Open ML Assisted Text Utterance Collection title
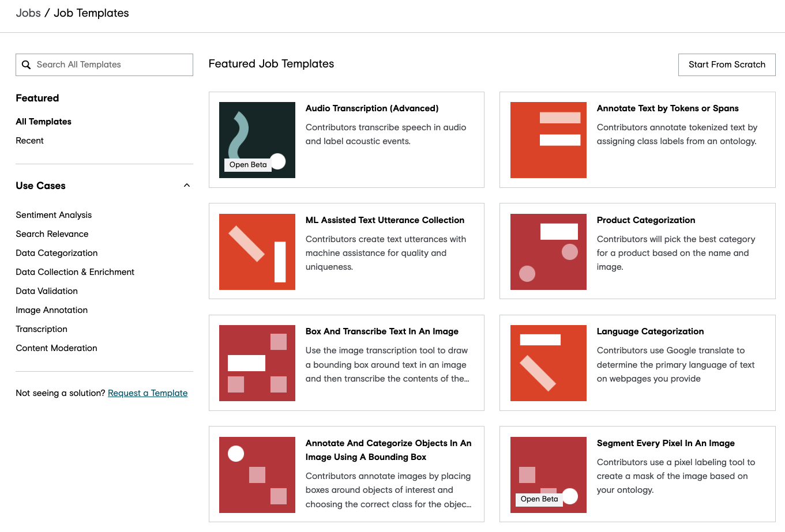Image resolution: width=785 pixels, height=532 pixels. coord(385,220)
